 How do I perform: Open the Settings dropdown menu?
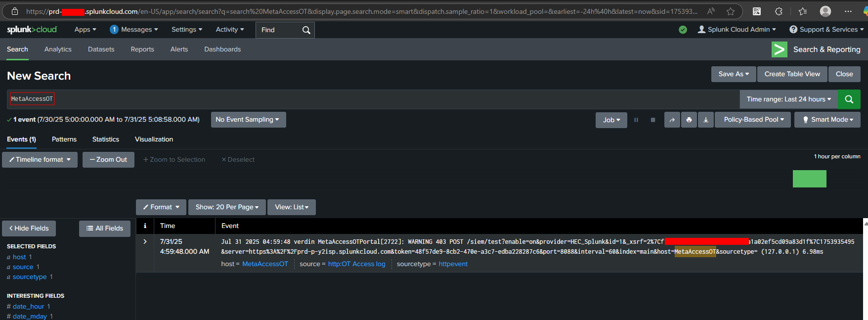click(187, 30)
